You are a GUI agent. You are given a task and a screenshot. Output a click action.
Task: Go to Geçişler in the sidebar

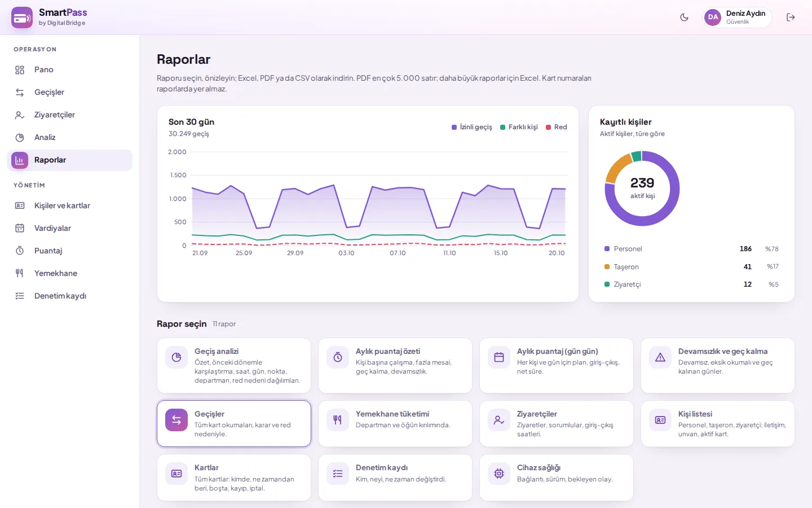click(x=69, y=93)
